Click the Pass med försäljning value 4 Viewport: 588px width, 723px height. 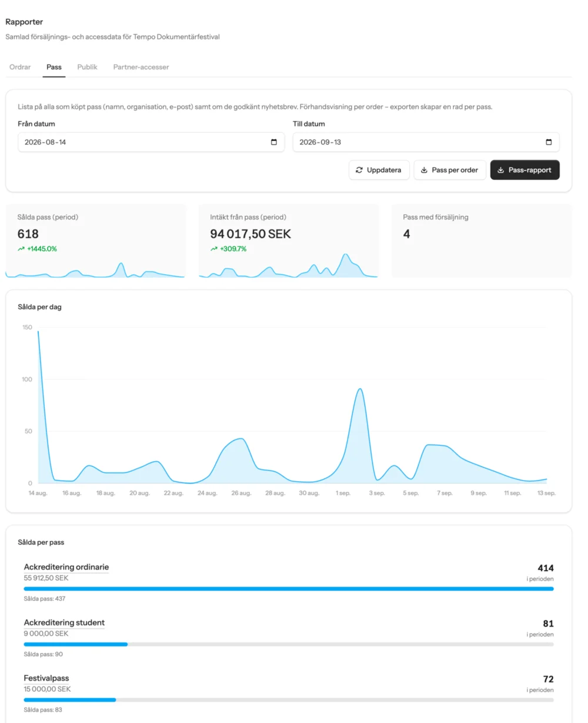pos(406,234)
